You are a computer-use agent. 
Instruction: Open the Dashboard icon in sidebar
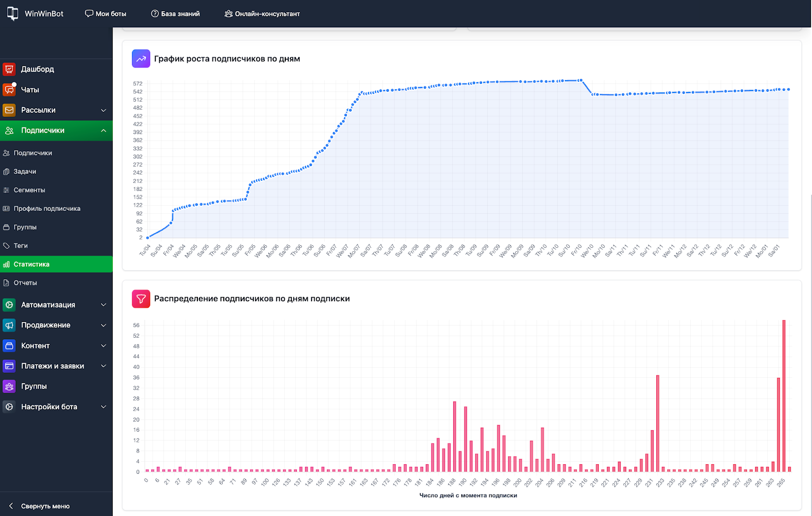9,69
